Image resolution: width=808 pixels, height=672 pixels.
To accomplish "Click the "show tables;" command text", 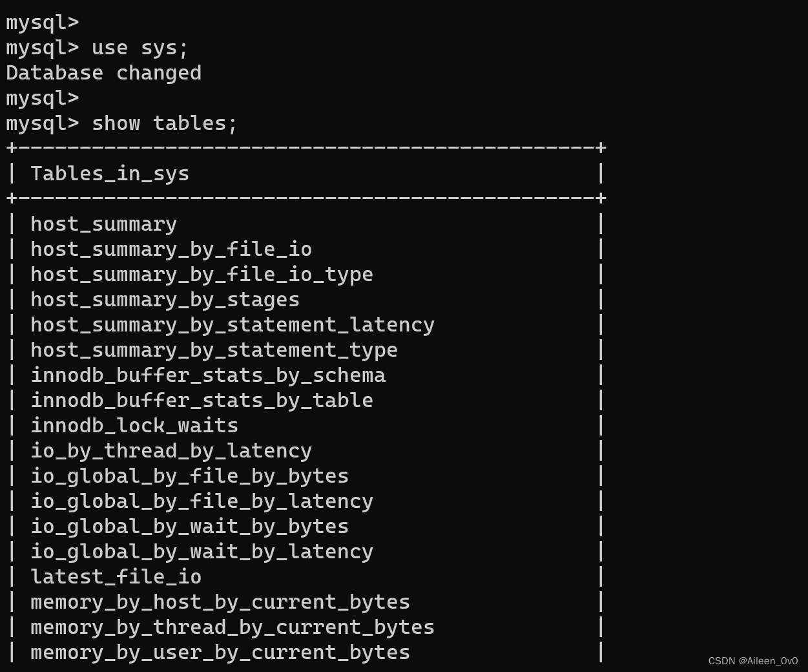I will tap(164, 123).
